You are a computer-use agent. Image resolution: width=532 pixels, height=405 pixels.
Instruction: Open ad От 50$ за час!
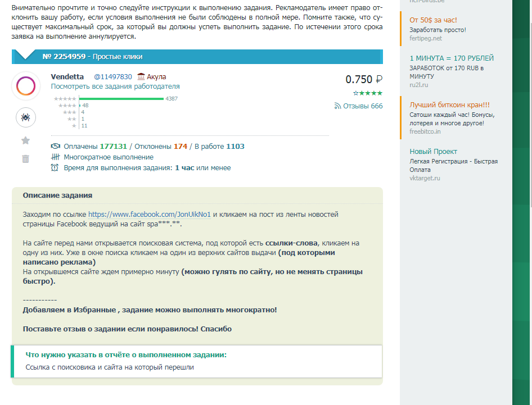433,20
